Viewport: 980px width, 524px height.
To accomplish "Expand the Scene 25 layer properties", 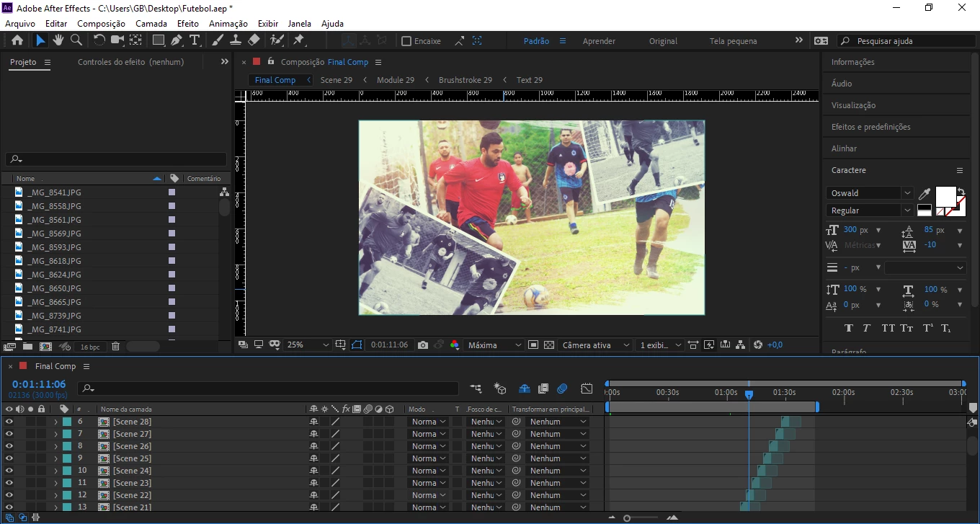I will pos(55,458).
